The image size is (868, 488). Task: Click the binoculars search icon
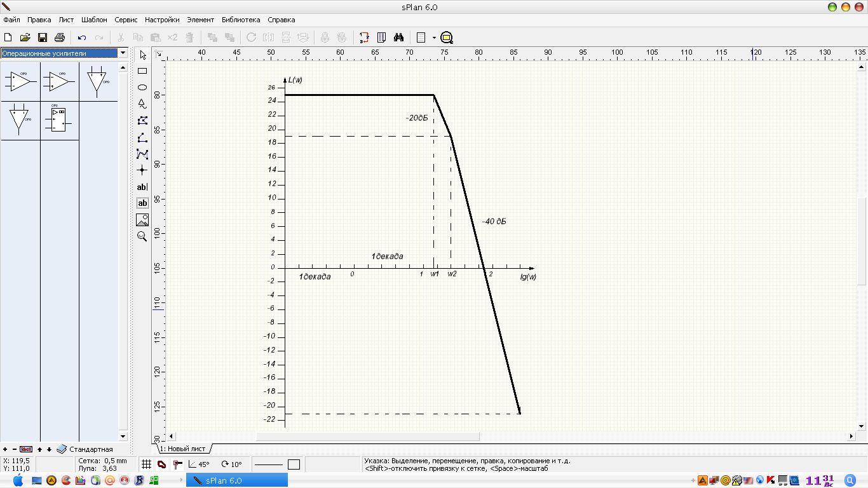(399, 37)
